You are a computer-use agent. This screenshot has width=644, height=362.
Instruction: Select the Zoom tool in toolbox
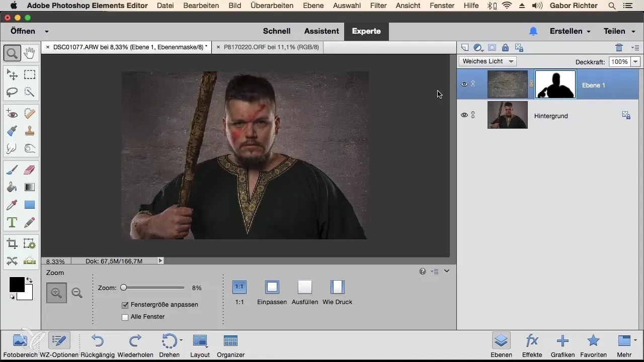(12, 53)
